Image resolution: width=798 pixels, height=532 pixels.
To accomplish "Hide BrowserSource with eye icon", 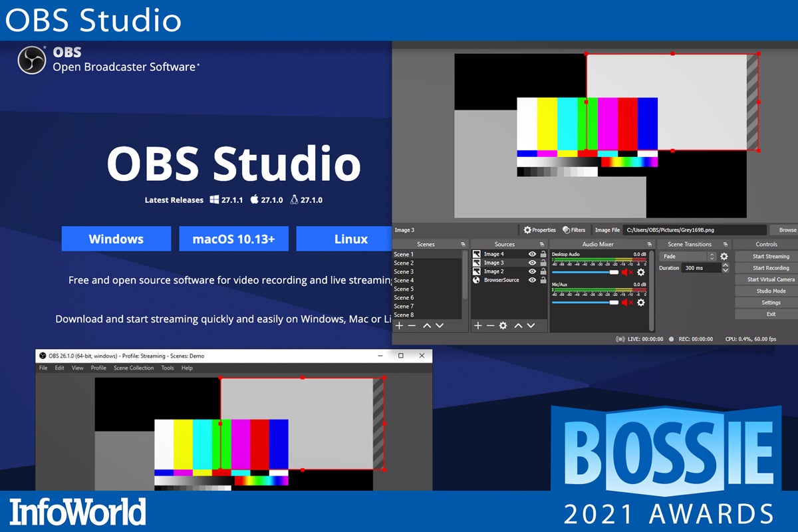I will (532, 280).
